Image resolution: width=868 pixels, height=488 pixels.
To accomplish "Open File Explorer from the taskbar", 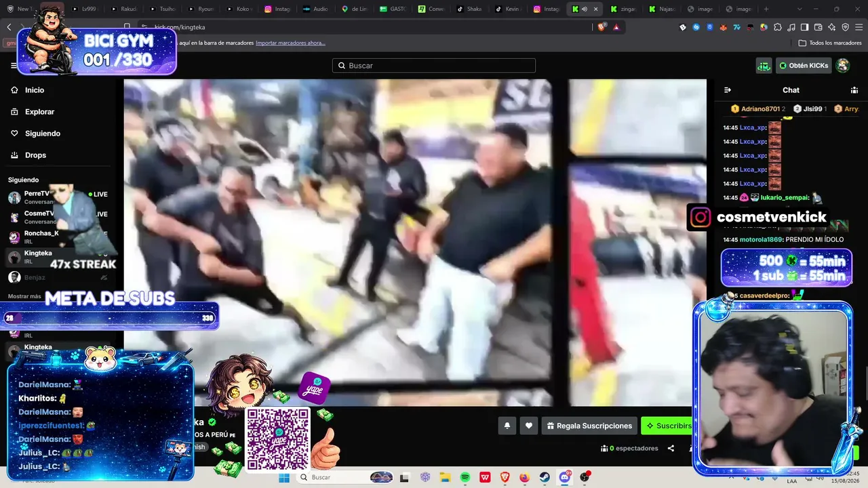I will (446, 477).
